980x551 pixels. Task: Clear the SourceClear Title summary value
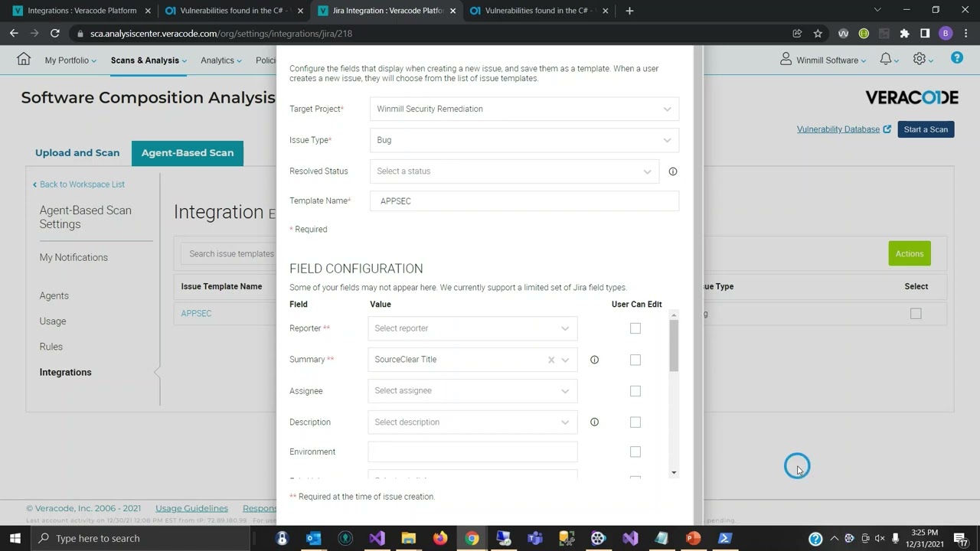coord(551,360)
